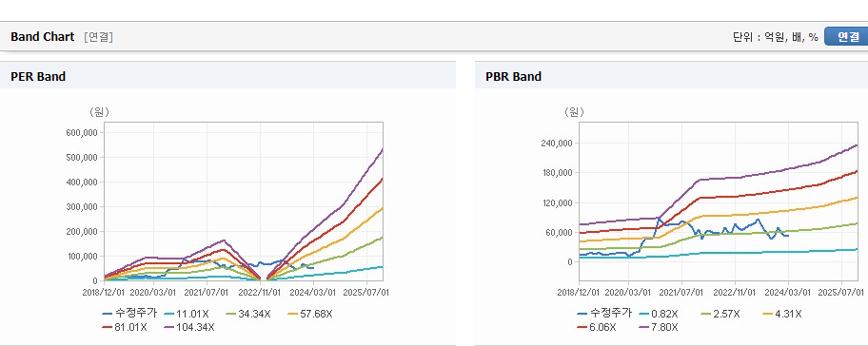Toggle 4.31X legend series
Screen dimensions: 868x346
(781, 314)
